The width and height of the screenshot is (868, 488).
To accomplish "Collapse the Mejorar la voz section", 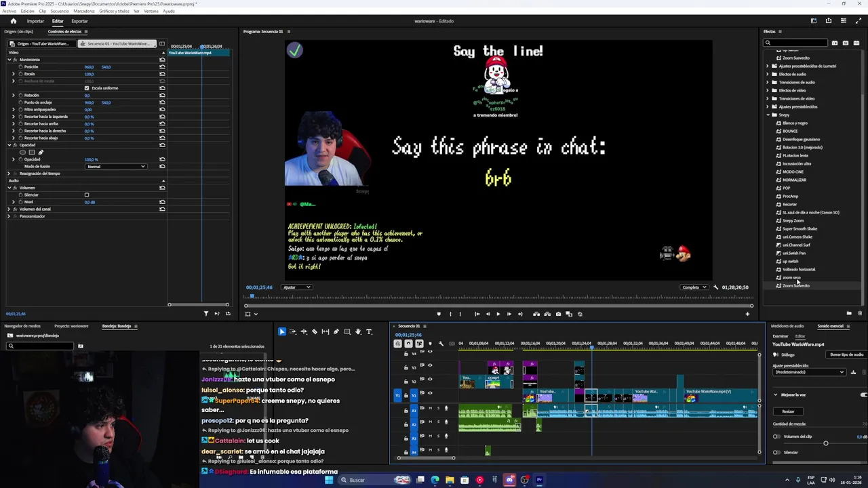I will click(776, 394).
